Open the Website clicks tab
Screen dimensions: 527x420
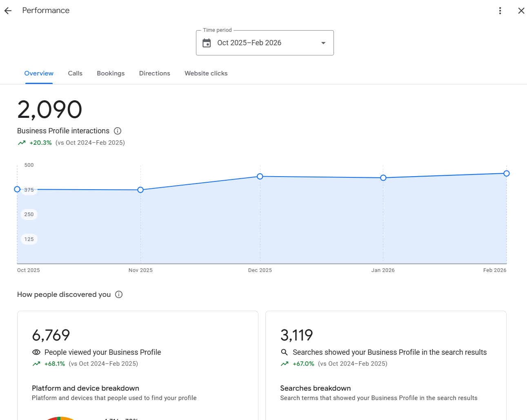point(206,73)
